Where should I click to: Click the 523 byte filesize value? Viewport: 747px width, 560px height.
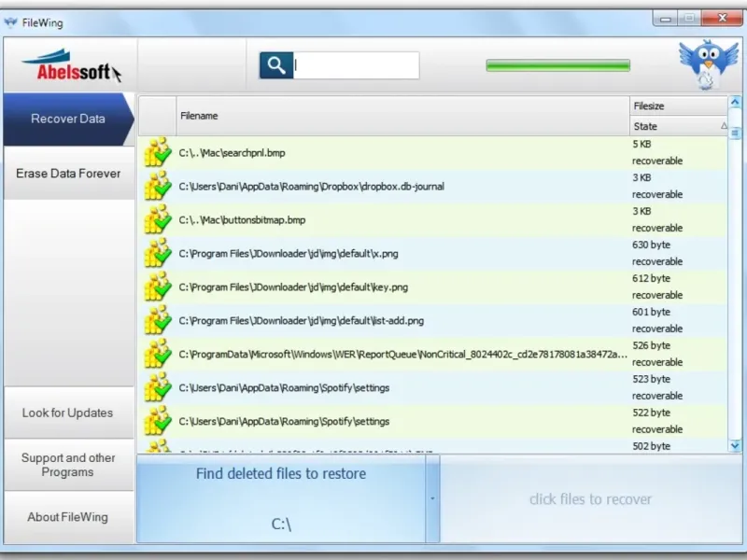pos(651,379)
